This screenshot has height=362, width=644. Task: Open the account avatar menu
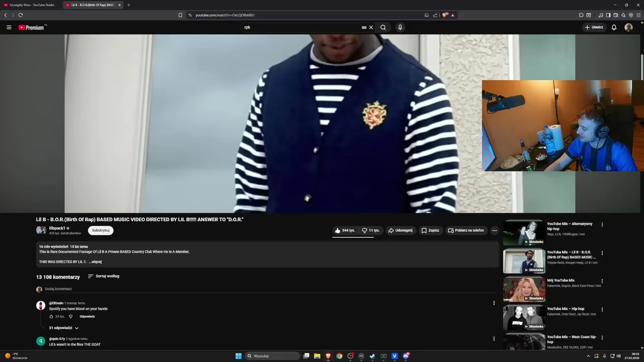pyautogui.click(x=628, y=28)
